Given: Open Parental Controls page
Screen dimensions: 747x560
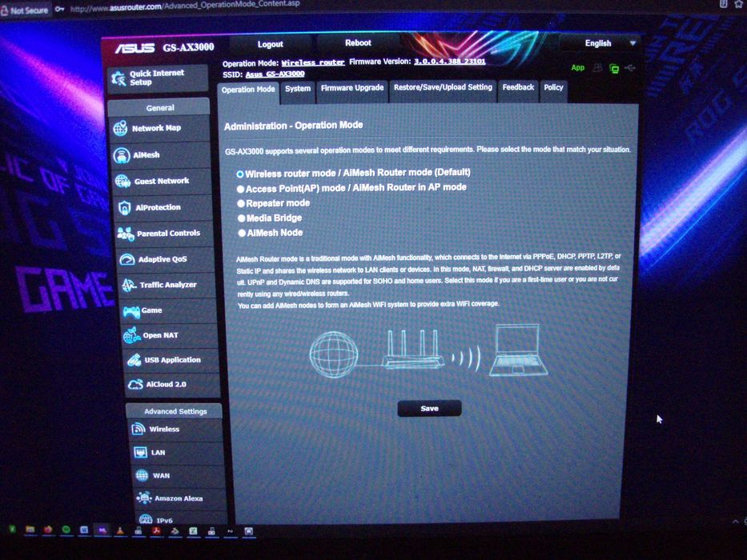Looking at the screenshot, I should pos(165,234).
